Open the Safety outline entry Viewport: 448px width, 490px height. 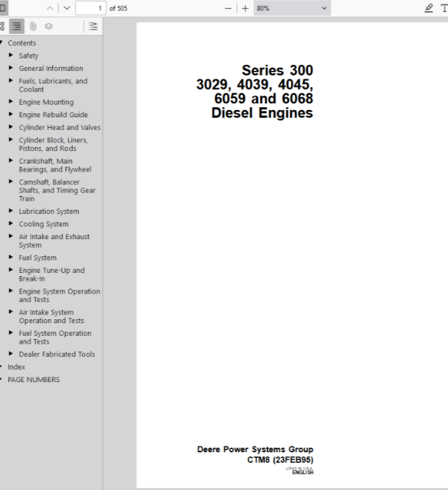28,56
